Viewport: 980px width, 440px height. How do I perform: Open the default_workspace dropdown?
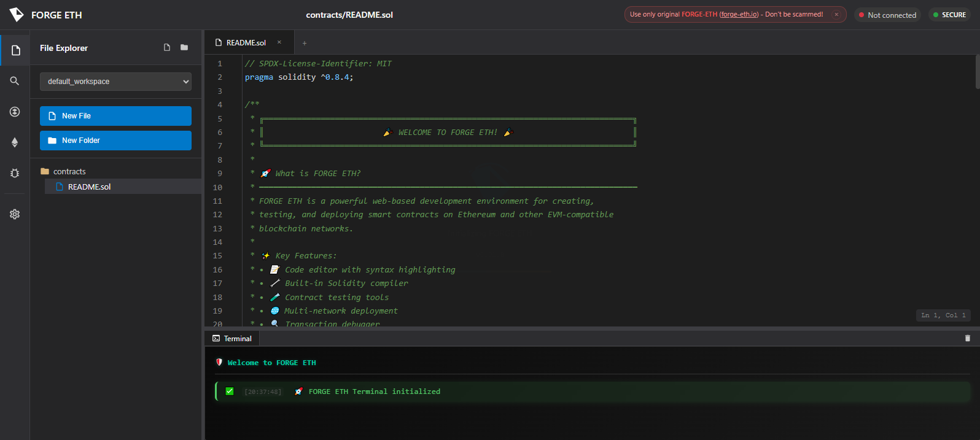115,82
